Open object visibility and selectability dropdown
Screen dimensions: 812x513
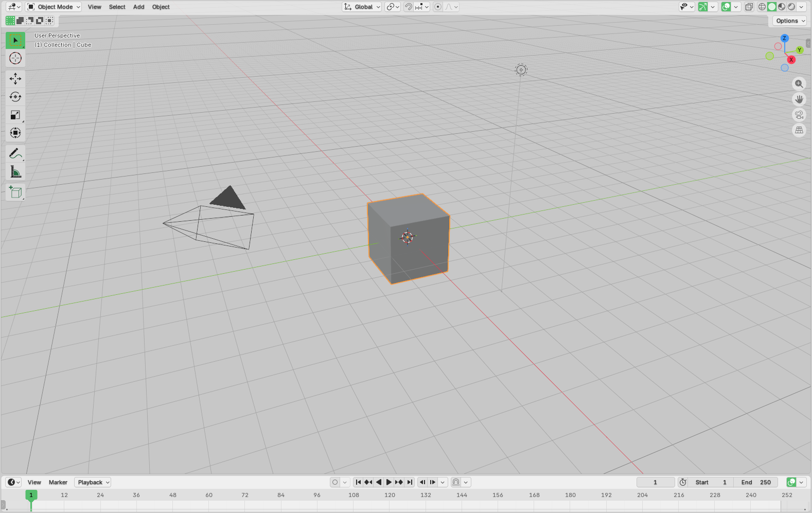[x=686, y=7]
